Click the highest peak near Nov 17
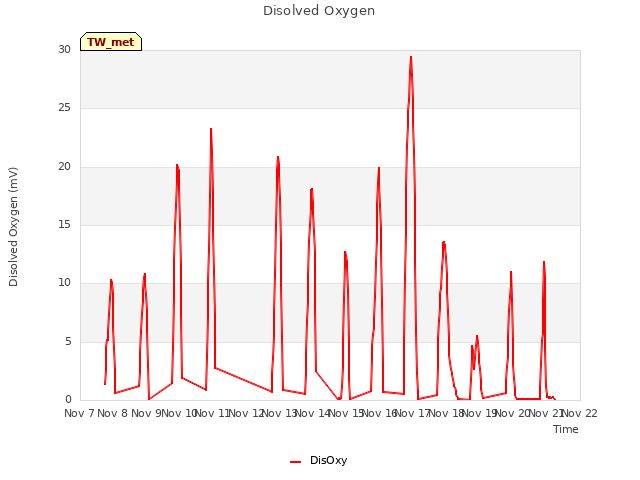The width and height of the screenshot is (640, 480). [x=411, y=58]
